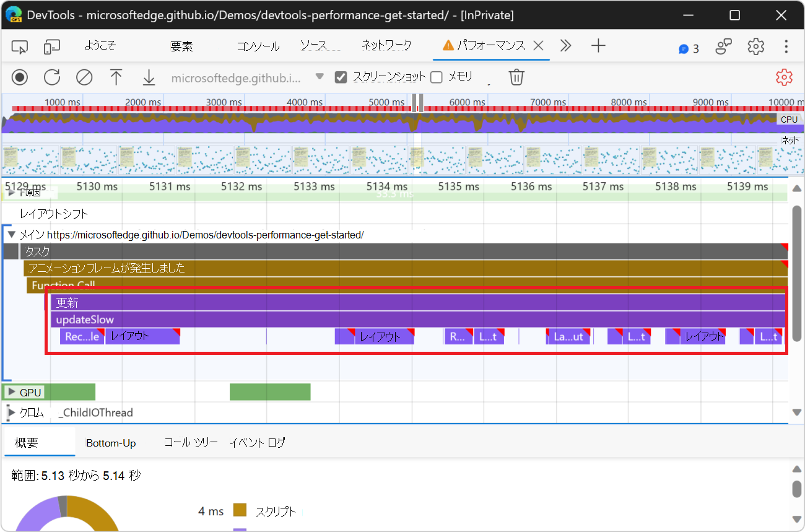
Task: Select the Bottom-Up tab
Action: pos(111,443)
